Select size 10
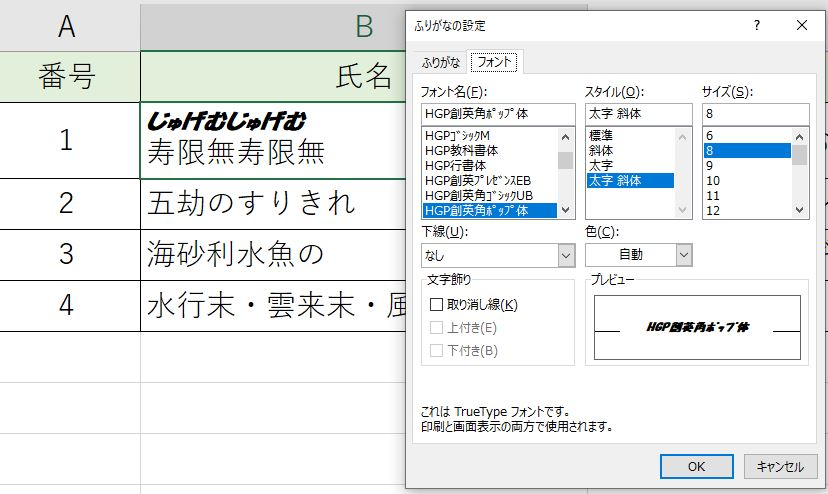This screenshot has width=828, height=494. coord(747,180)
